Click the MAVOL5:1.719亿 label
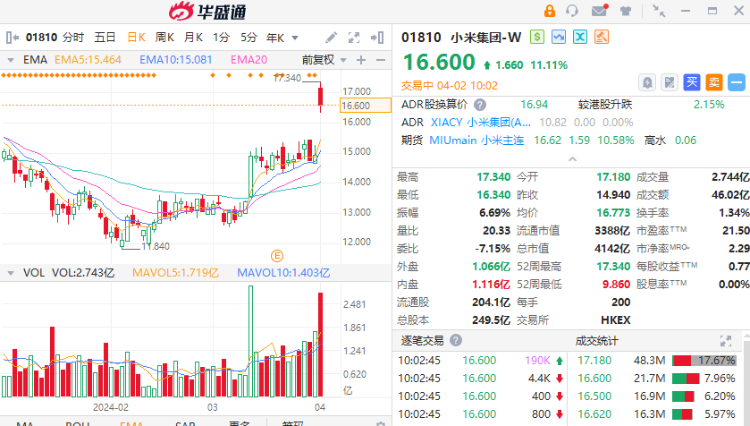Image resolution: width=750 pixels, height=426 pixels. 176,273
